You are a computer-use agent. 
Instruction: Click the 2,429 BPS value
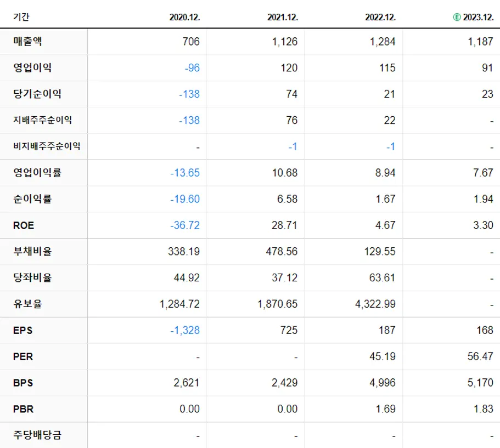284,383
